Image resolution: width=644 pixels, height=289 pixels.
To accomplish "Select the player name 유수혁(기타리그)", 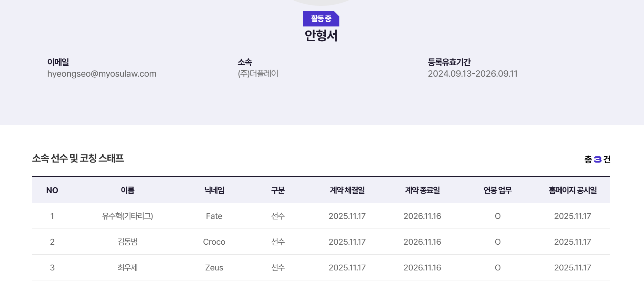I will [x=127, y=216].
